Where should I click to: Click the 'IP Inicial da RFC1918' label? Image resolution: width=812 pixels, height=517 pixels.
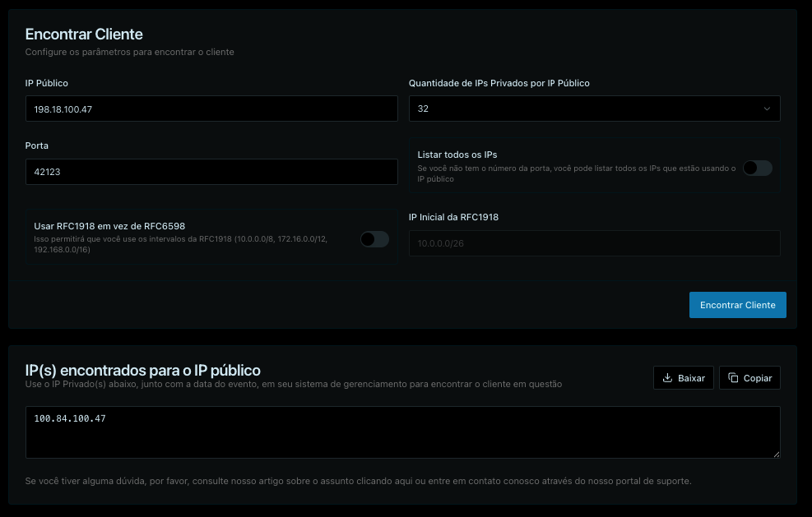coord(453,217)
